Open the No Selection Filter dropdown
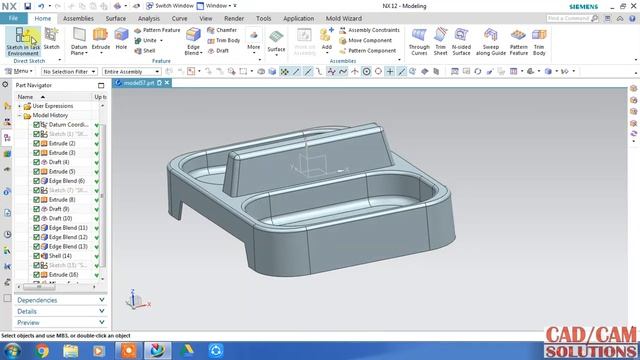 [69, 71]
